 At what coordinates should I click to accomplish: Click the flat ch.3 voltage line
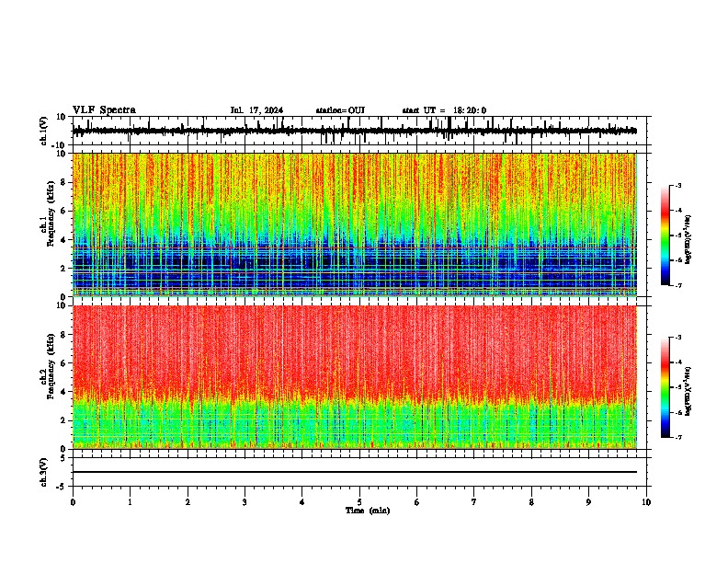coord(354,472)
